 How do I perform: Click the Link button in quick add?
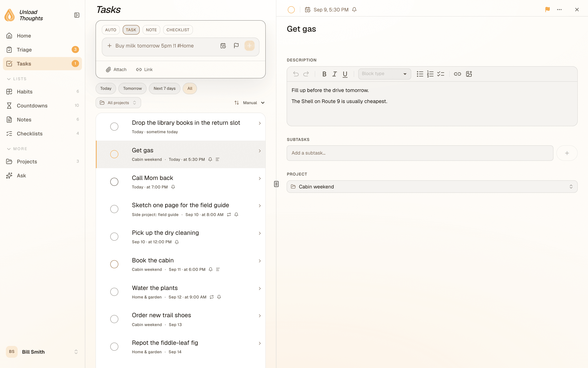(144, 70)
